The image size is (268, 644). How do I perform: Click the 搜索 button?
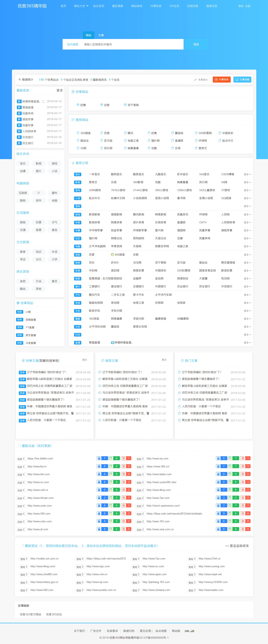(196, 44)
